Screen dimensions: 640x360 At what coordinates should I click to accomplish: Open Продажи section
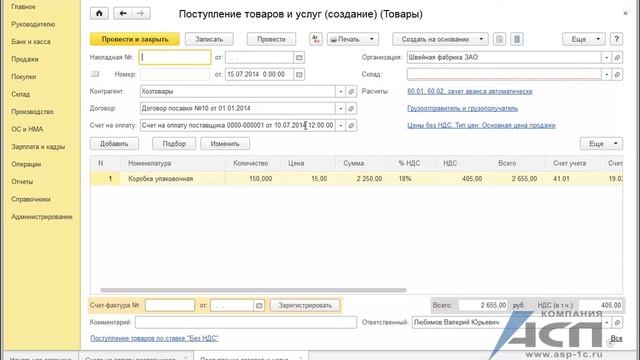pos(25,60)
